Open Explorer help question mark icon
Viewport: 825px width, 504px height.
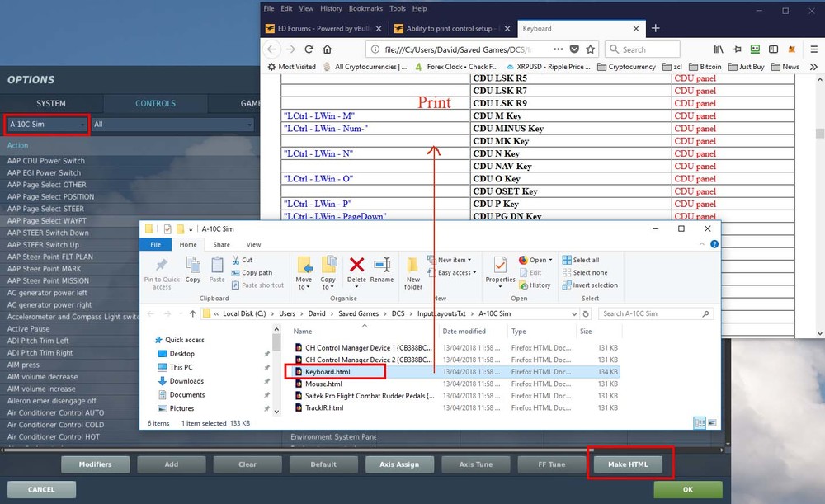[714, 244]
